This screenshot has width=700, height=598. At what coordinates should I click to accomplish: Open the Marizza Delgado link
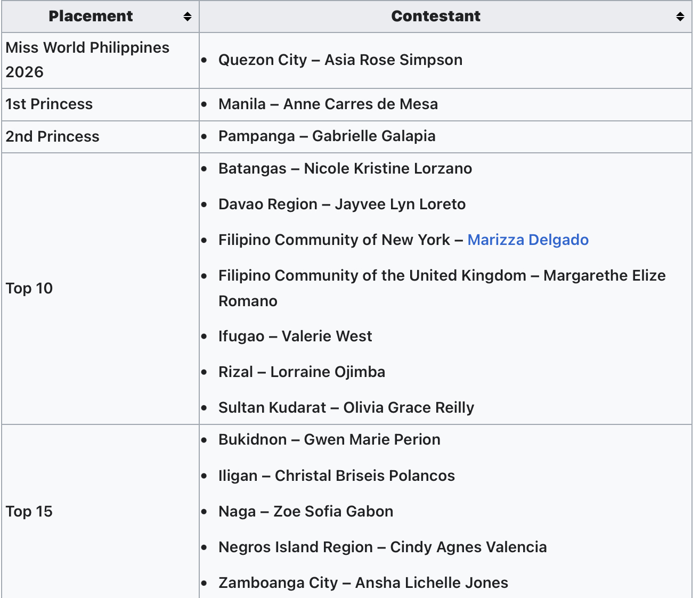tap(527, 240)
